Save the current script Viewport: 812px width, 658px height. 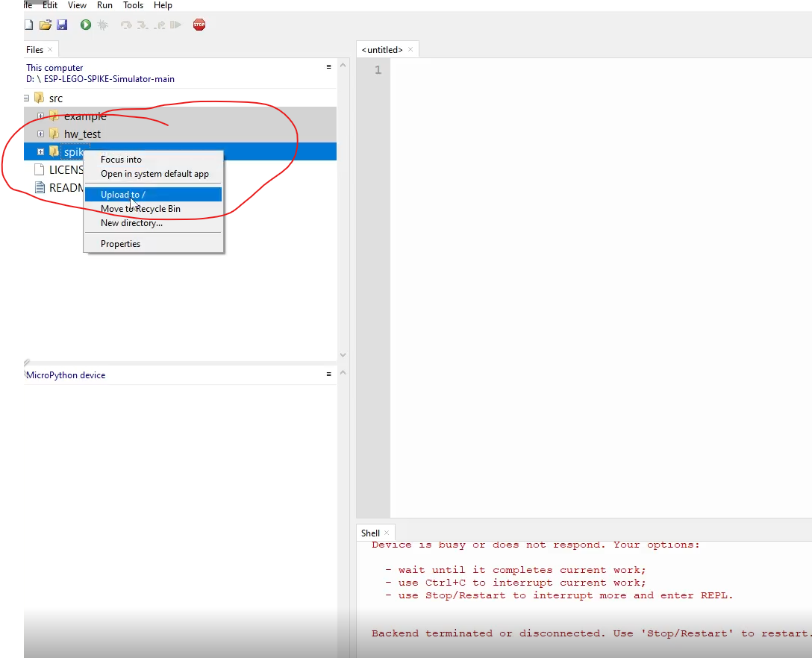click(x=63, y=25)
